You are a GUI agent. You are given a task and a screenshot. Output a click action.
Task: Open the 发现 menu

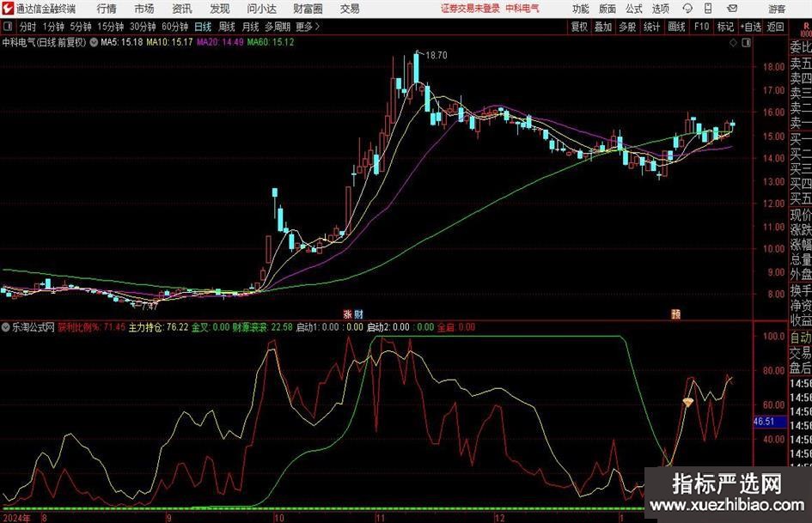tap(220, 9)
